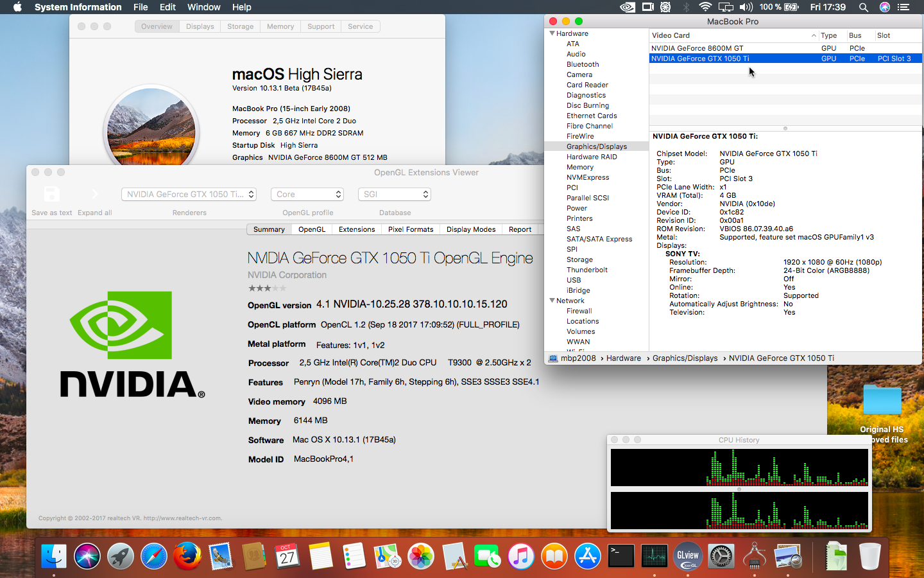Open App Store from the Dock
The height and width of the screenshot is (578, 924).
tap(588, 556)
